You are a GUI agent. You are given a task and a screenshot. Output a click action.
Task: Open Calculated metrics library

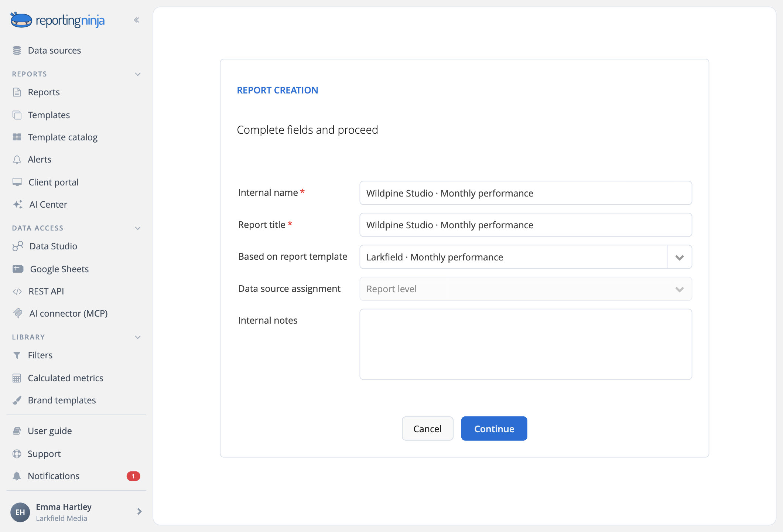65,378
